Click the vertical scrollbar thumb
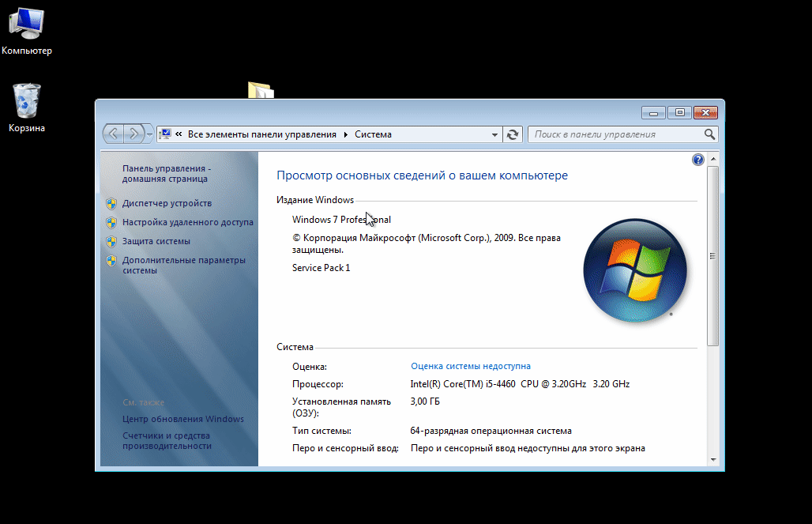The height and width of the screenshot is (524, 812). 713,255
